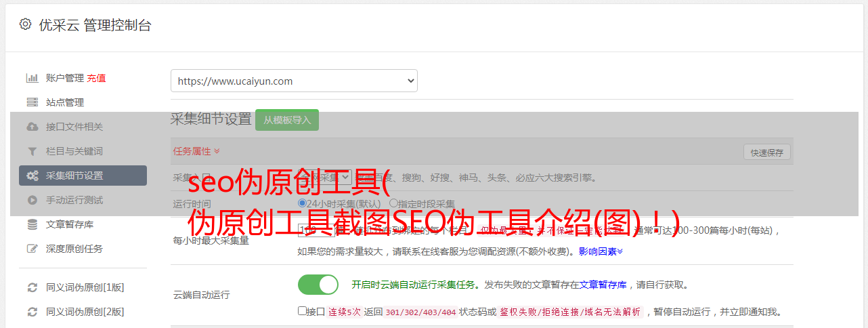Image resolution: width=868 pixels, height=328 pixels.
Task: Click the cloud upload icon for 接口文件相关
Action: click(x=32, y=127)
